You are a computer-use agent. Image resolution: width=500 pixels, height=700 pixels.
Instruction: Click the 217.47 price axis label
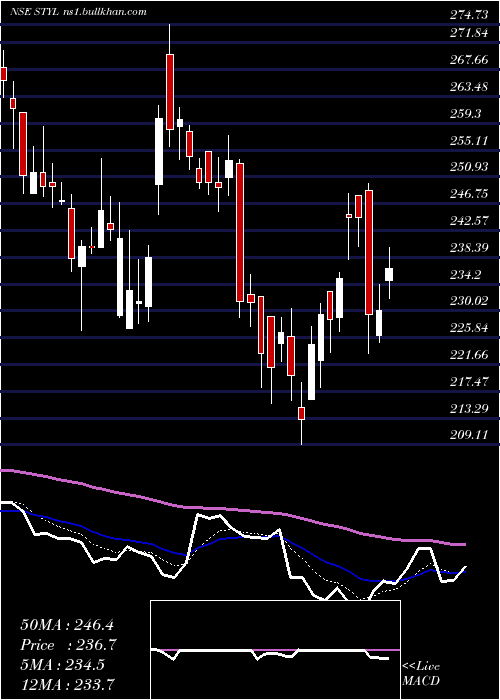click(x=469, y=382)
